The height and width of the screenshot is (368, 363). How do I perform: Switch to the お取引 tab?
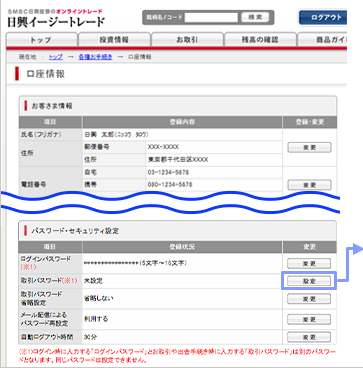click(187, 40)
